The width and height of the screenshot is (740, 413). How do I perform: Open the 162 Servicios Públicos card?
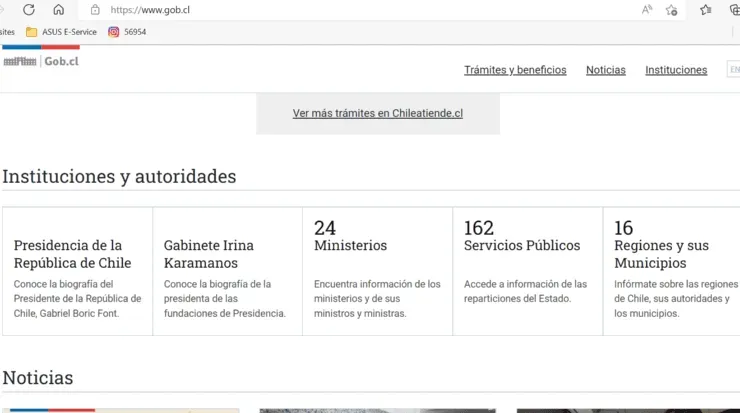tap(528, 271)
